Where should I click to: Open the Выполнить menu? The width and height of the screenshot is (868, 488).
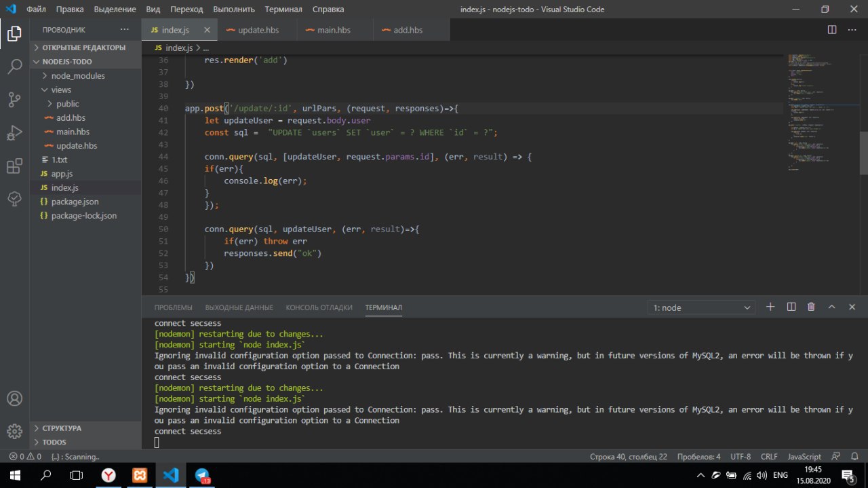click(x=234, y=10)
